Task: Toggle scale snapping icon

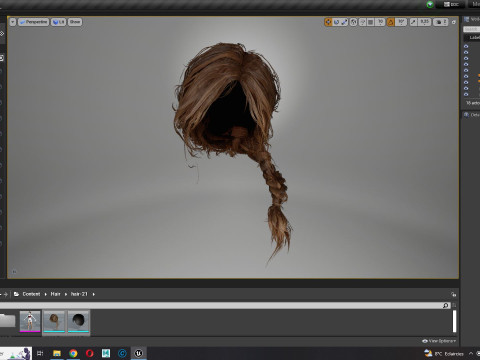Action: pyautogui.click(x=413, y=22)
